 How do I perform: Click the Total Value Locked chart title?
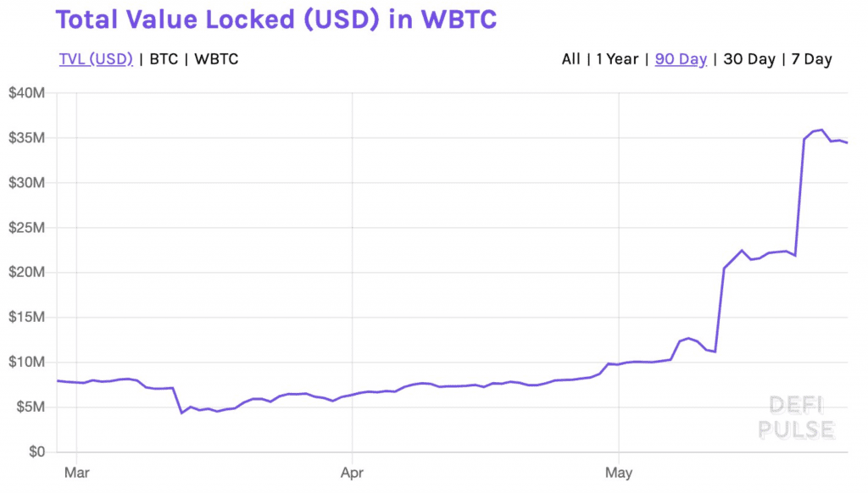coord(276,20)
